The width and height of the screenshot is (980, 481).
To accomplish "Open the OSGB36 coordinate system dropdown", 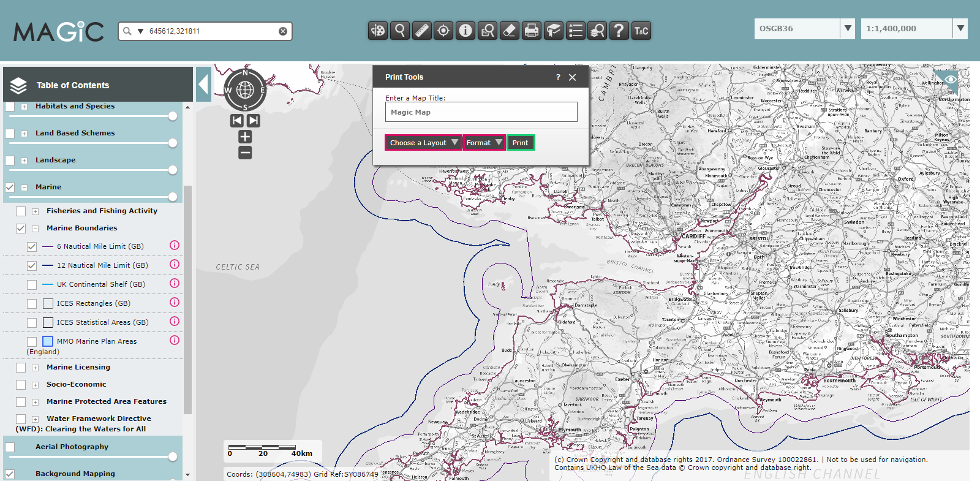I will pyautogui.click(x=848, y=28).
